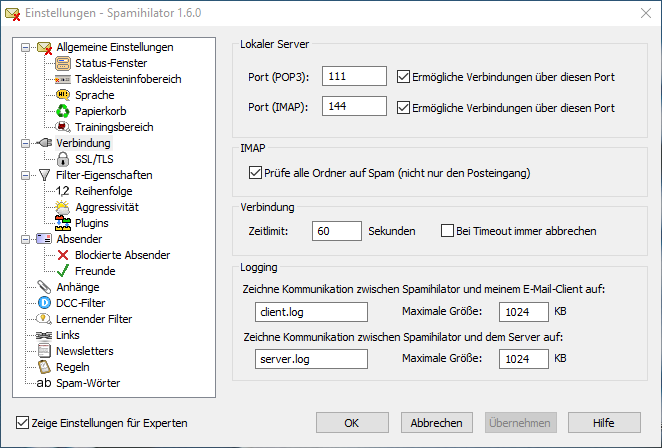Click the Aggressivität sun-cloud icon
The image size is (662, 448).
(63, 207)
